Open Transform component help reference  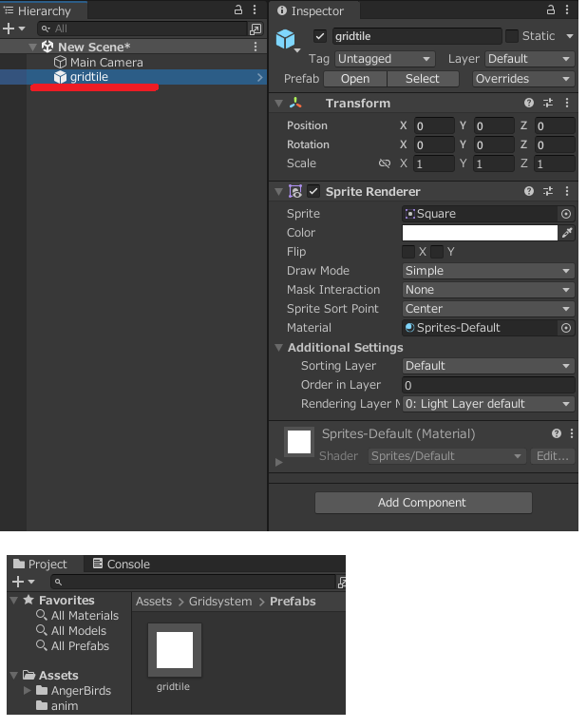pos(528,103)
